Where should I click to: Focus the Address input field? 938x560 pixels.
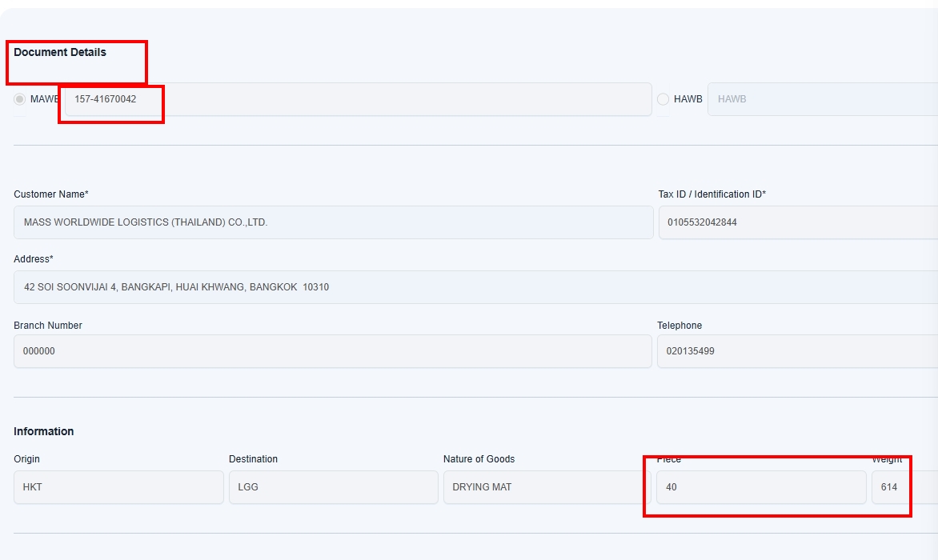(x=475, y=287)
